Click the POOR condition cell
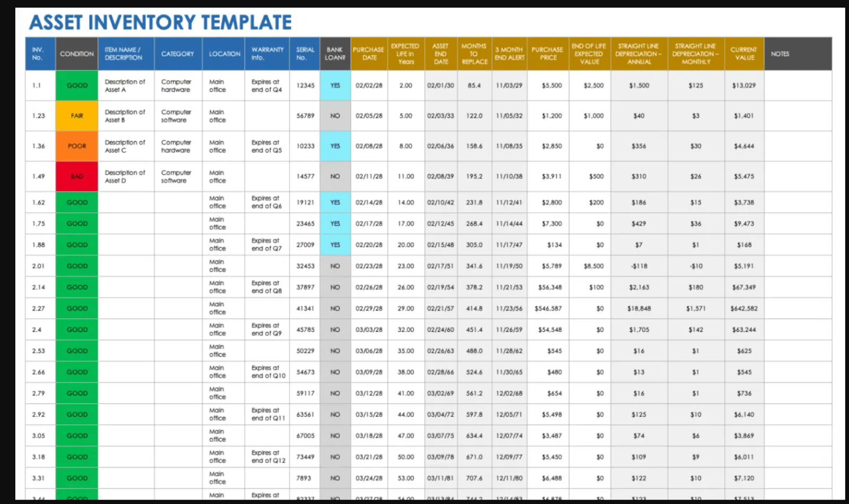The image size is (849, 504). [x=77, y=146]
